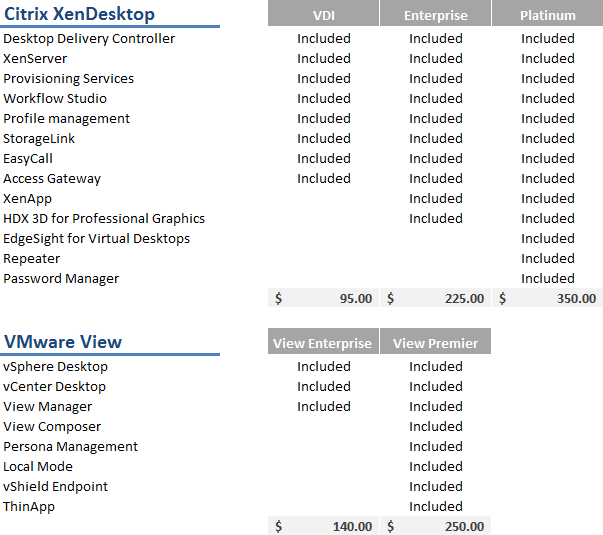Click Included under Platinum for EdgeSight row

click(548, 238)
